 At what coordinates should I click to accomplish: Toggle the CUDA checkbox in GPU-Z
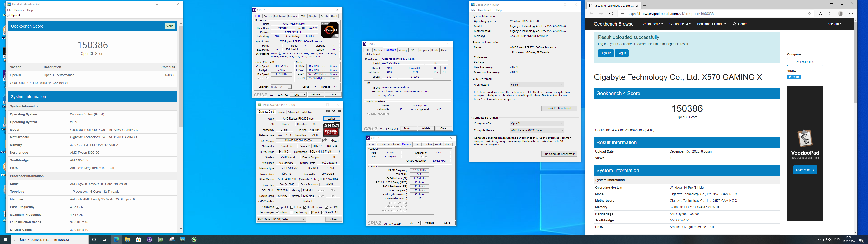292,207
